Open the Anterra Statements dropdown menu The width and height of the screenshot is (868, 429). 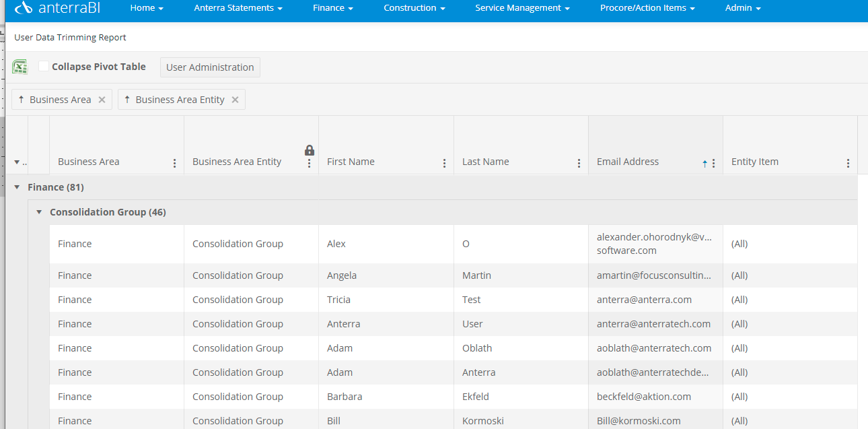238,8
